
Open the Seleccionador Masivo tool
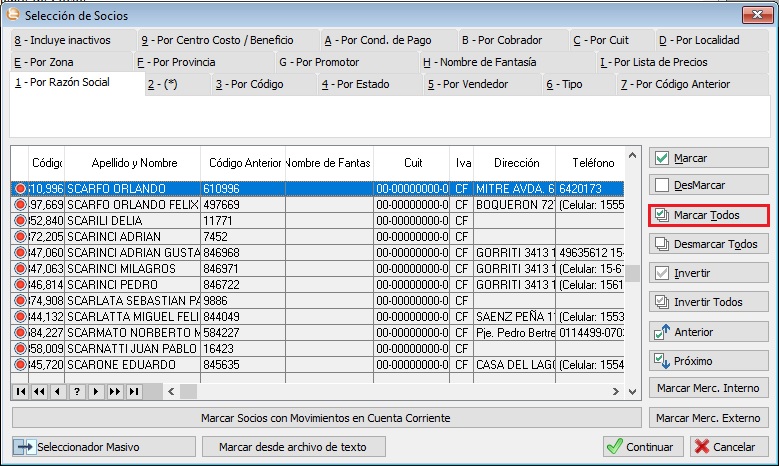(77, 447)
